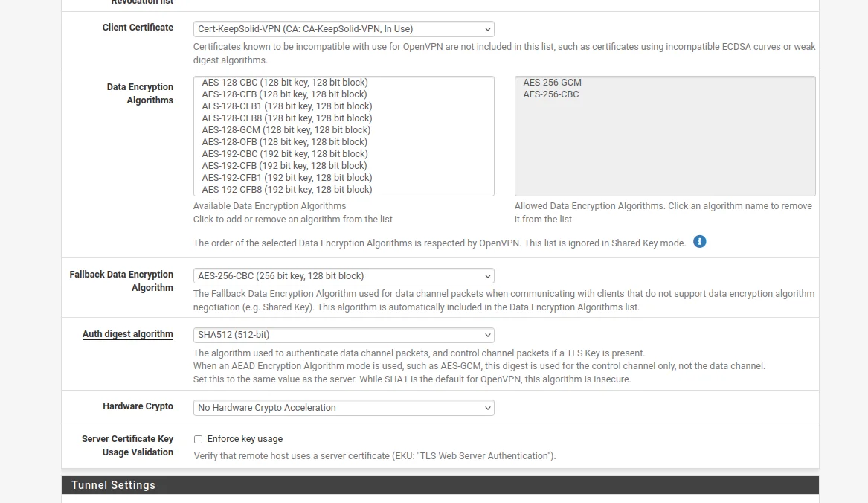868x503 pixels.
Task: Click the blue info icon about algorithm order
Action: [699, 242]
